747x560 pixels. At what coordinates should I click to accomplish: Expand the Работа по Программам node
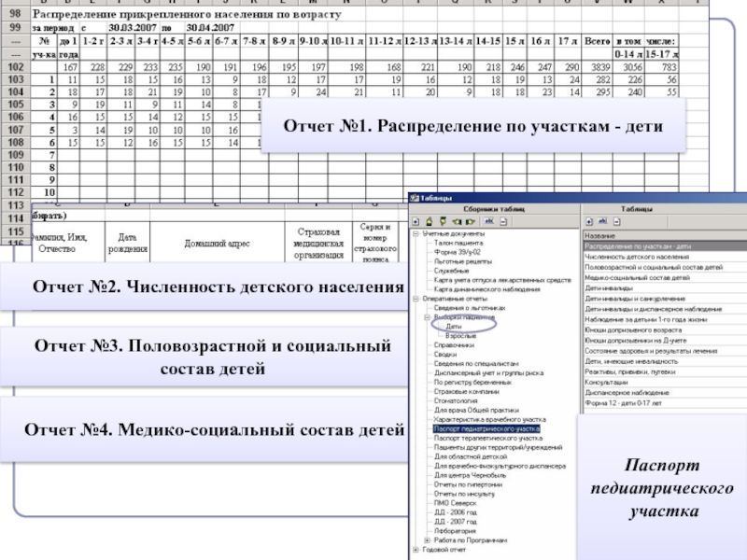coord(428,540)
